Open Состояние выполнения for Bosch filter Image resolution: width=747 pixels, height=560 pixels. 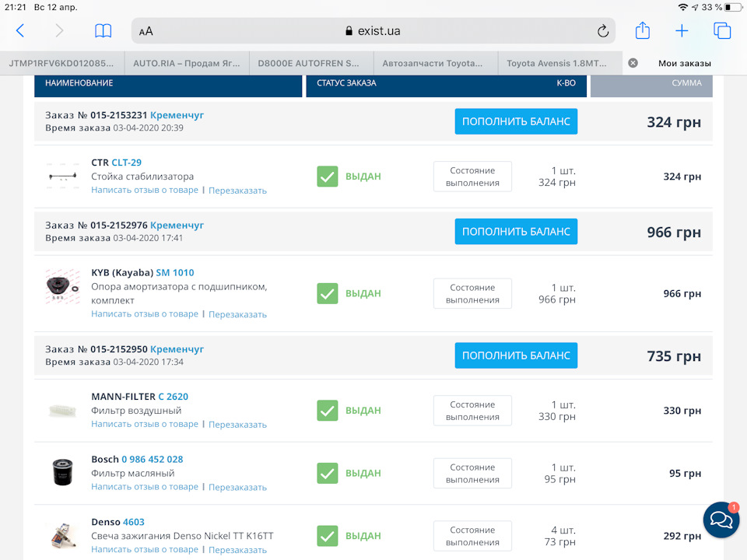pyautogui.click(x=472, y=474)
